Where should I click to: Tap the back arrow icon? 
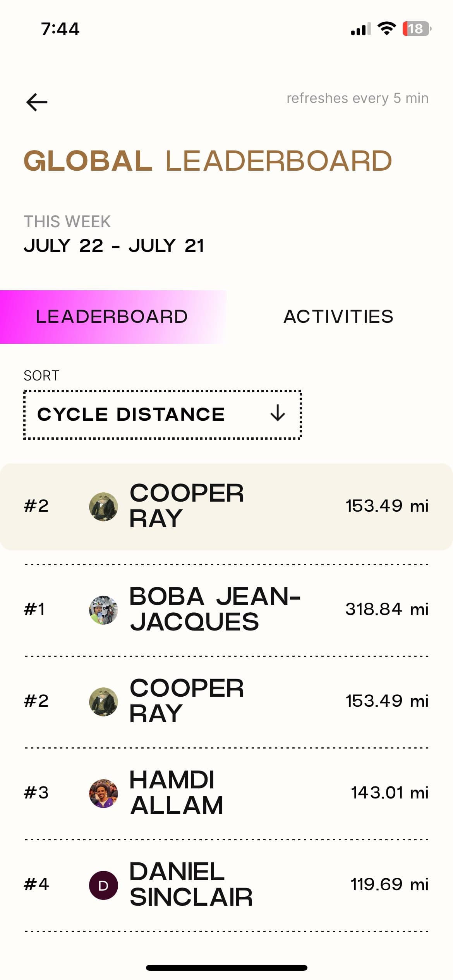37,102
